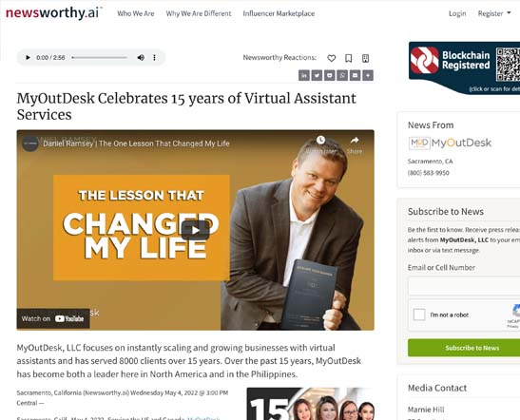Mute the audio player volume

pos(141,58)
